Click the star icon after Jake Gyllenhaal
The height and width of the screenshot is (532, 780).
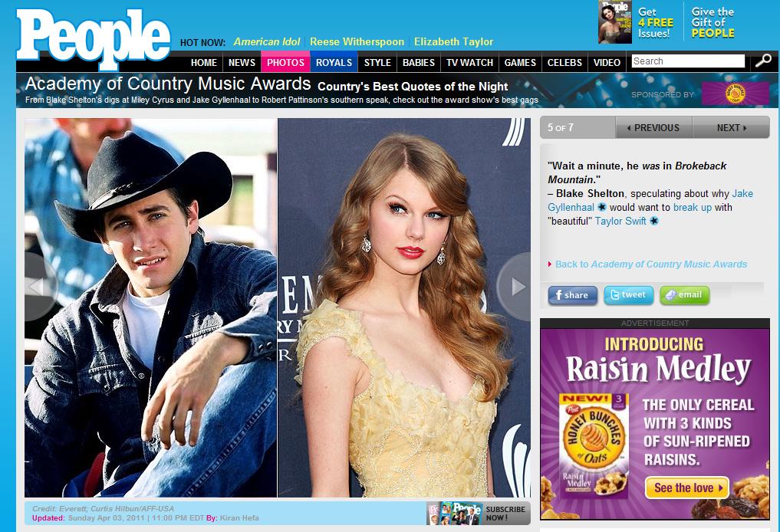click(x=602, y=207)
